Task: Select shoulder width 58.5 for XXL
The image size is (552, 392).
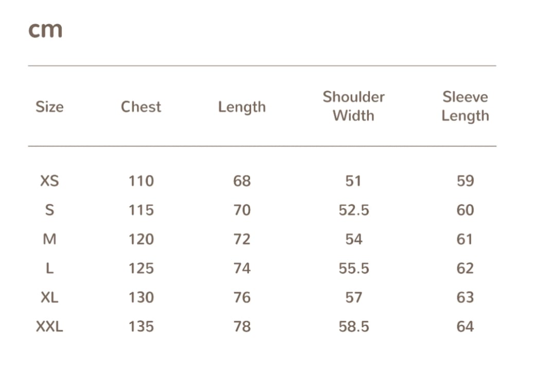Action: click(353, 327)
